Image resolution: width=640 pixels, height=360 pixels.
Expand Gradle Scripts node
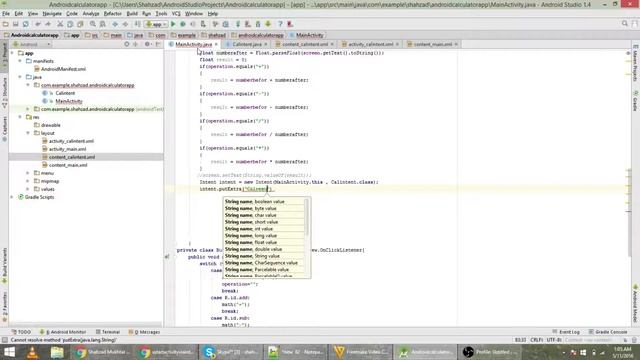(x=12, y=197)
